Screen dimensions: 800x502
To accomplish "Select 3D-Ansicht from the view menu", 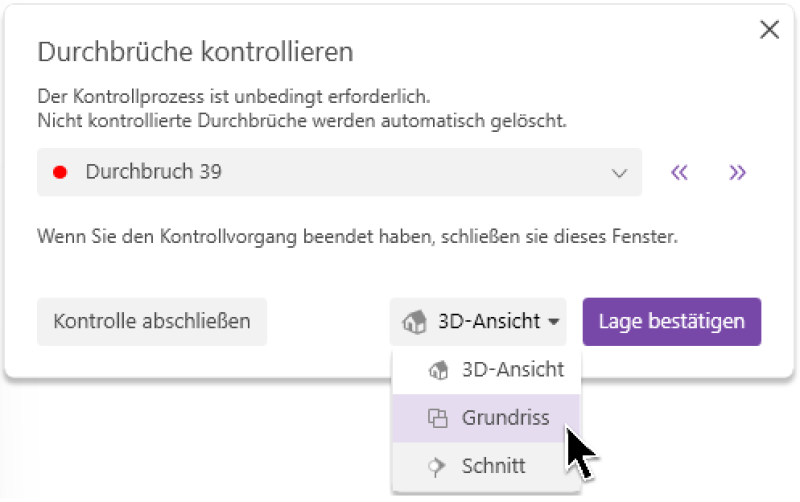I will 512,370.
